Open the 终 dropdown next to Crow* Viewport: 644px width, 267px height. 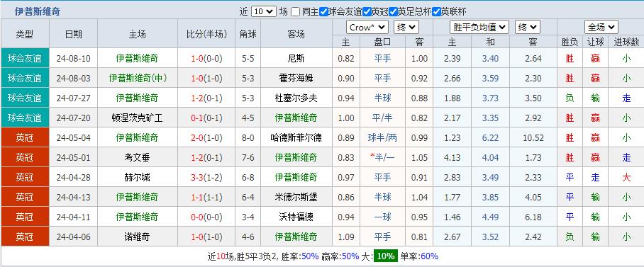406,28
